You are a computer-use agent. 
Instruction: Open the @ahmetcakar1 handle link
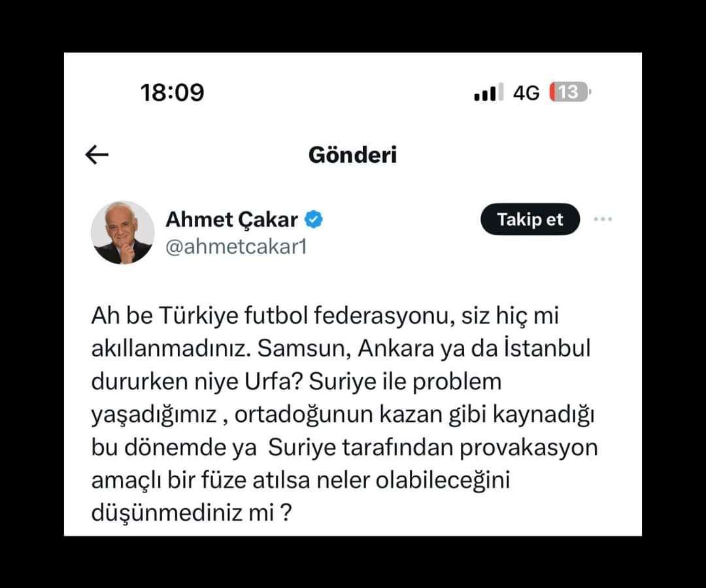pos(237,247)
